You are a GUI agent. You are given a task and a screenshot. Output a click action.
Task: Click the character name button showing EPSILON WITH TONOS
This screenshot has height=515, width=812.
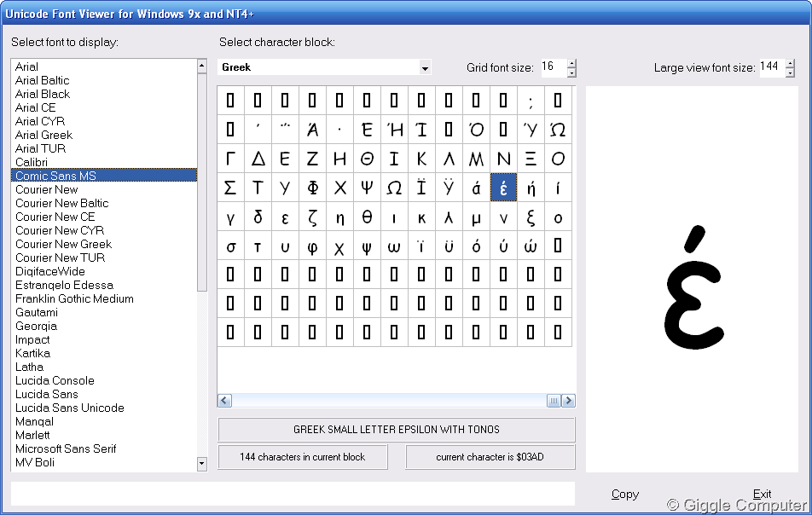coord(397,430)
